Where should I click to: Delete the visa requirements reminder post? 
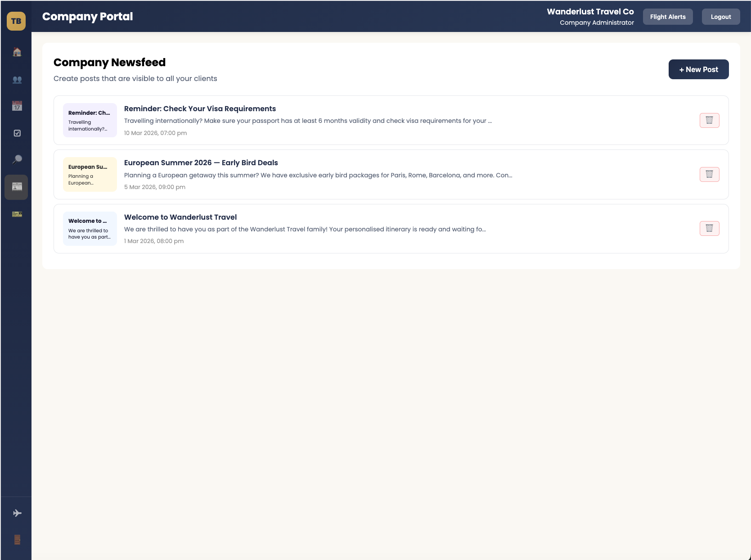point(710,120)
